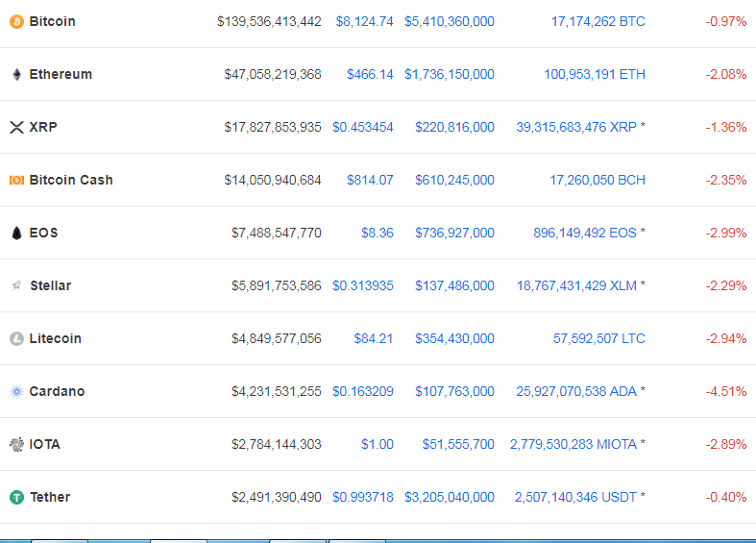Click supply 17,260,050 BCH
Image resolution: width=756 pixels, height=543 pixels.
pos(597,180)
